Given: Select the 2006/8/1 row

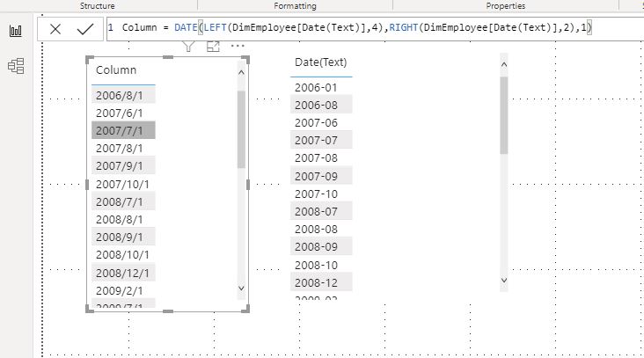Looking at the screenshot, I should pos(123,95).
